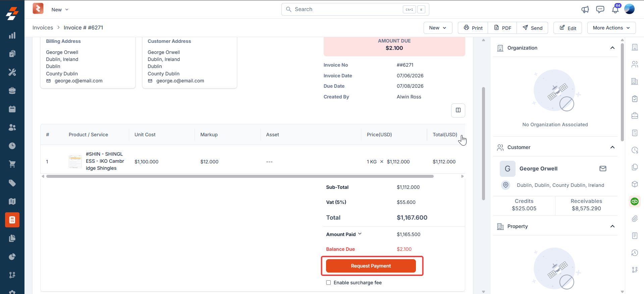Click the Request Payment button

371,266
